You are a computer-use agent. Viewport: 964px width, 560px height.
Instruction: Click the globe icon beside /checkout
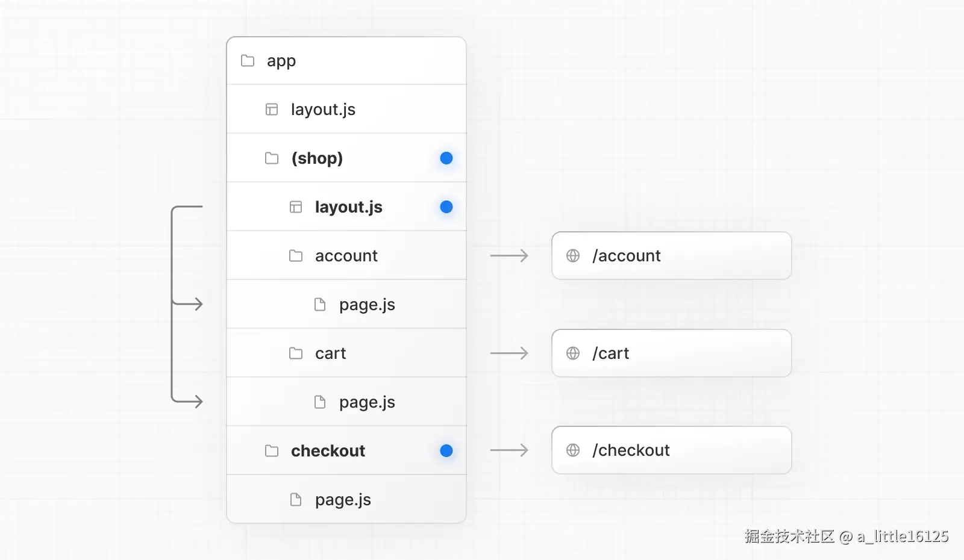pos(573,450)
